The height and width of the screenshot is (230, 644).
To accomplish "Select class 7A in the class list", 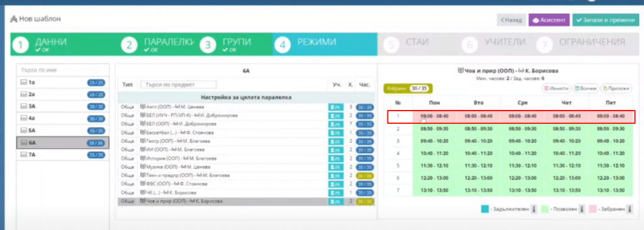I will 62,155.
